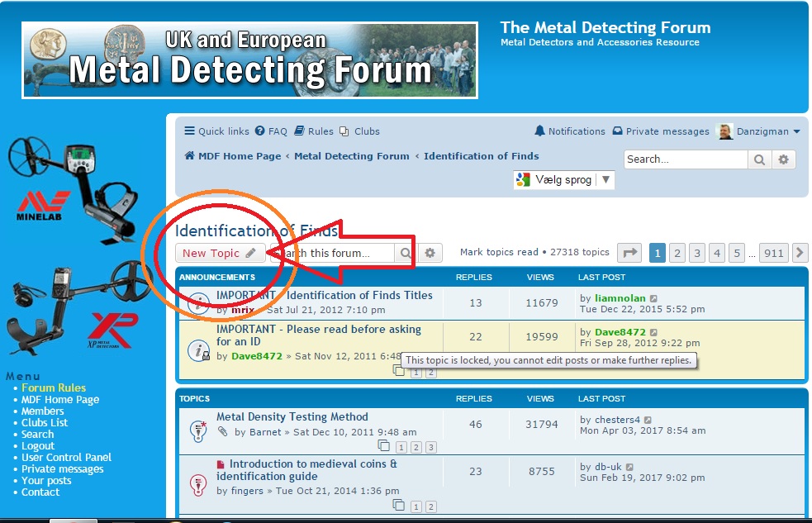Image resolution: width=812 pixels, height=523 pixels.
Task: Open the Clubs page
Action: (360, 131)
